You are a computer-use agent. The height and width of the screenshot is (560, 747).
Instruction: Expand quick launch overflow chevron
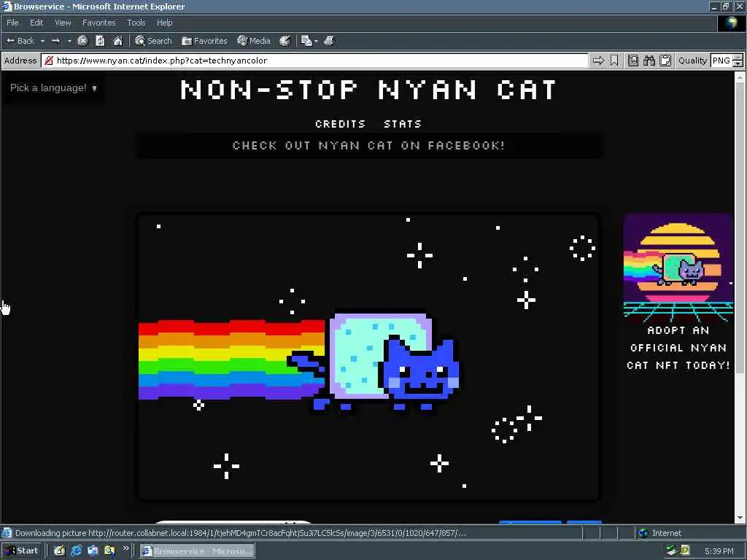click(125, 548)
